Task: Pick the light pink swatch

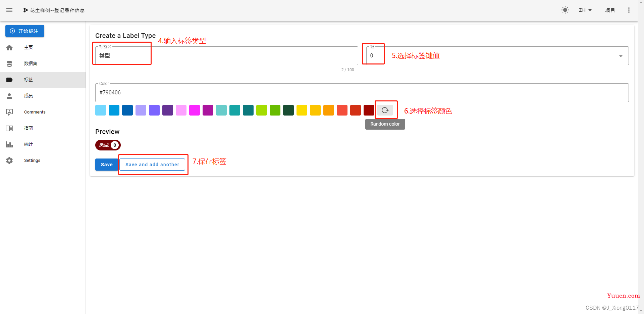Action: coord(181,110)
